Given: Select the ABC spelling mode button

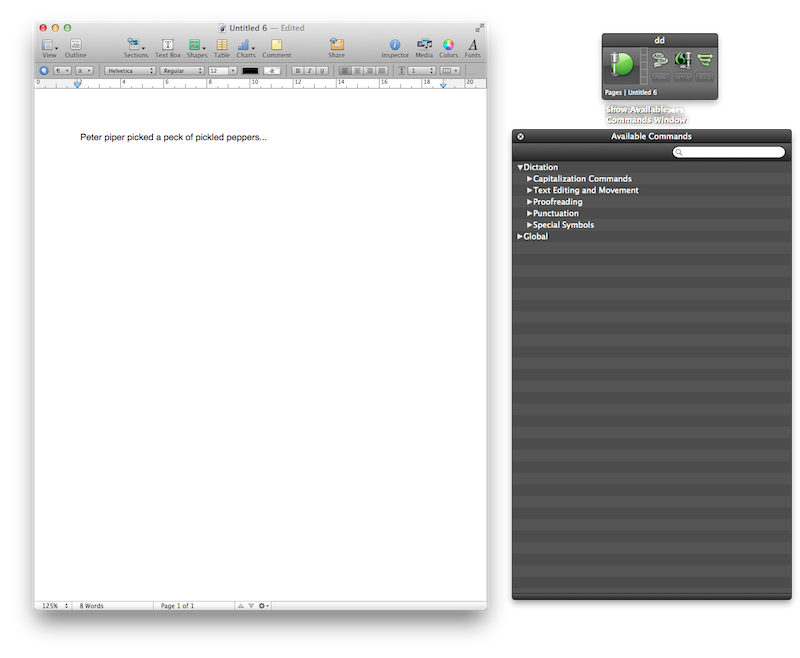Looking at the screenshot, I should tap(660, 77).
